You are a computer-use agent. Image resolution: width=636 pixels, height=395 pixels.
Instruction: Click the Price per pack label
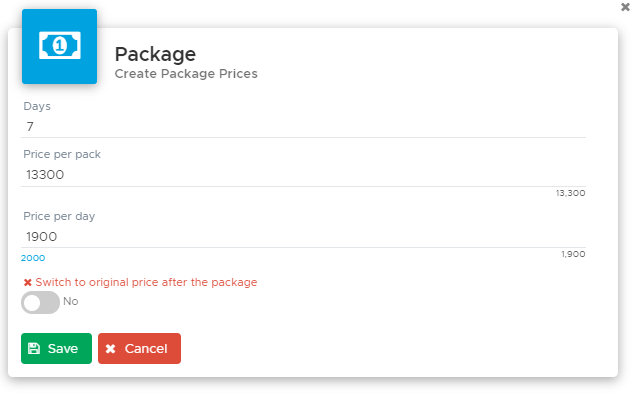coord(62,154)
